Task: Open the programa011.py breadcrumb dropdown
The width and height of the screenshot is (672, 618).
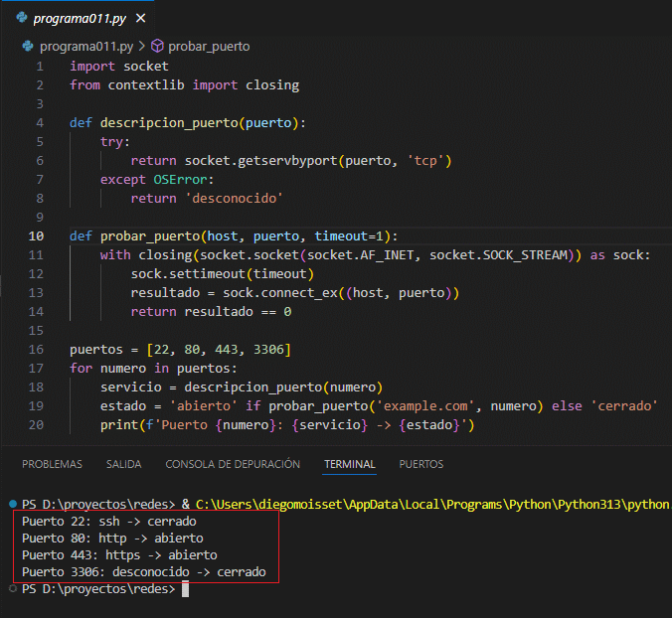Action: [85, 46]
